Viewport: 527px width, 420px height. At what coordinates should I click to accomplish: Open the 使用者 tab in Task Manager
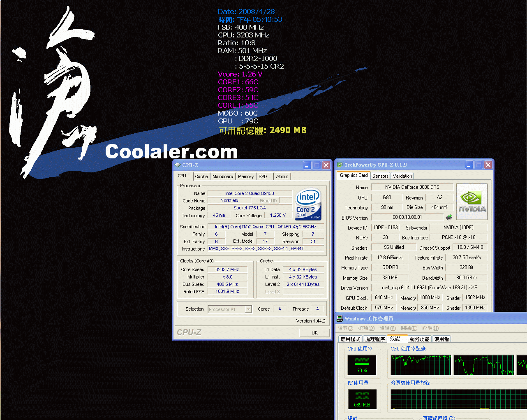(x=441, y=339)
